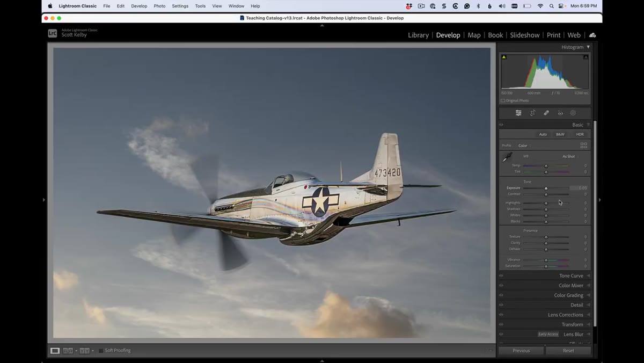
Task: Expand the Lens Corrections panel
Action: (565, 315)
